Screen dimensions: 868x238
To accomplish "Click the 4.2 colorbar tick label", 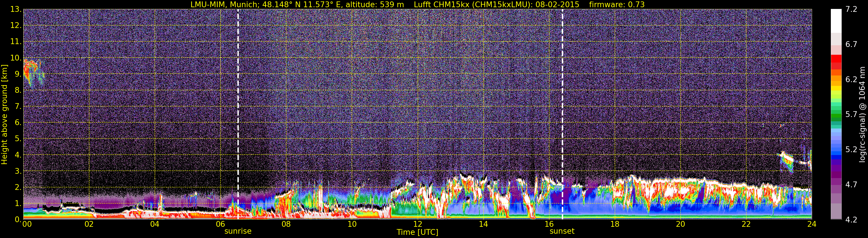I will tap(851, 220).
